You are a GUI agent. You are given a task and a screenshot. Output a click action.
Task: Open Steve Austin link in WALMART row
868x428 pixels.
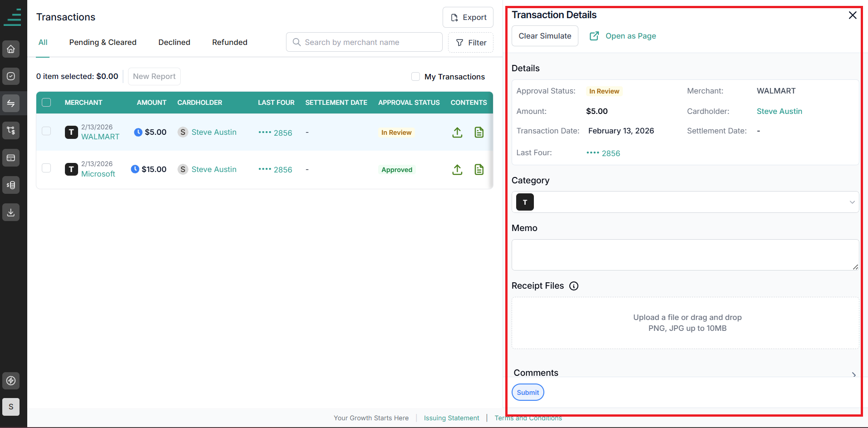214,132
